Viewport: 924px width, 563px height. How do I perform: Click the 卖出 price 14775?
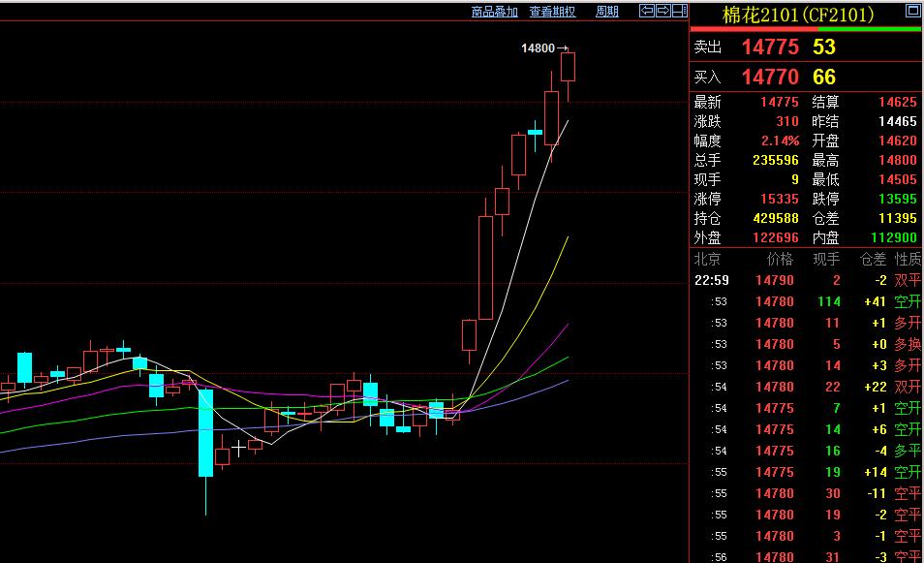(770, 47)
